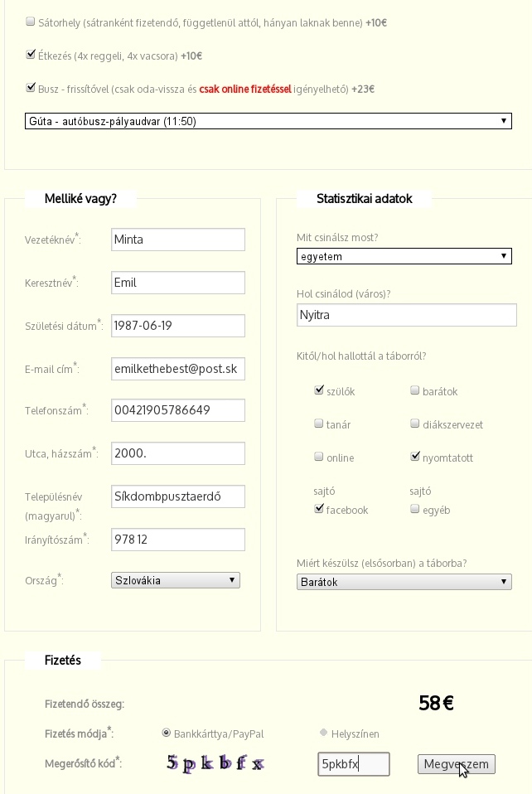Image resolution: width=532 pixels, height=794 pixels.
Task: Uncheck the szülők checkbox
Action: pos(319,390)
